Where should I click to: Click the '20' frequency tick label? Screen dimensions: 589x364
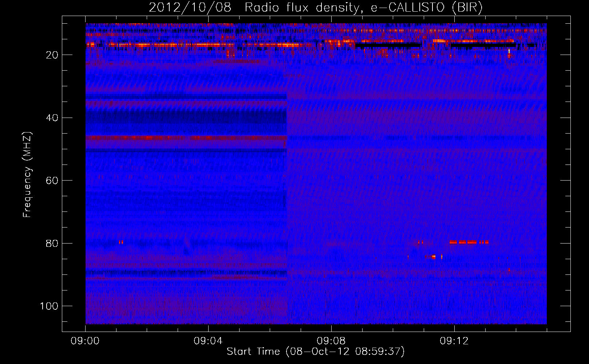[x=52, y=55]
